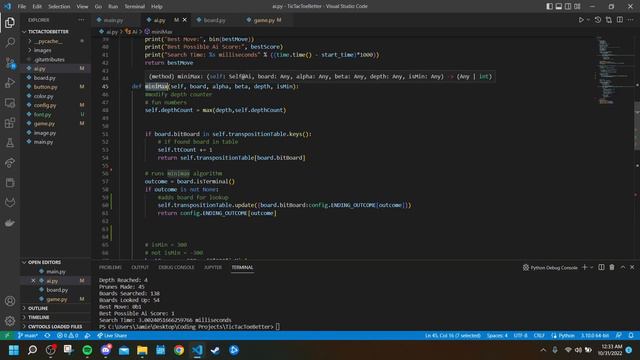
Task: Split the editor right
Action: pos(620,20)
